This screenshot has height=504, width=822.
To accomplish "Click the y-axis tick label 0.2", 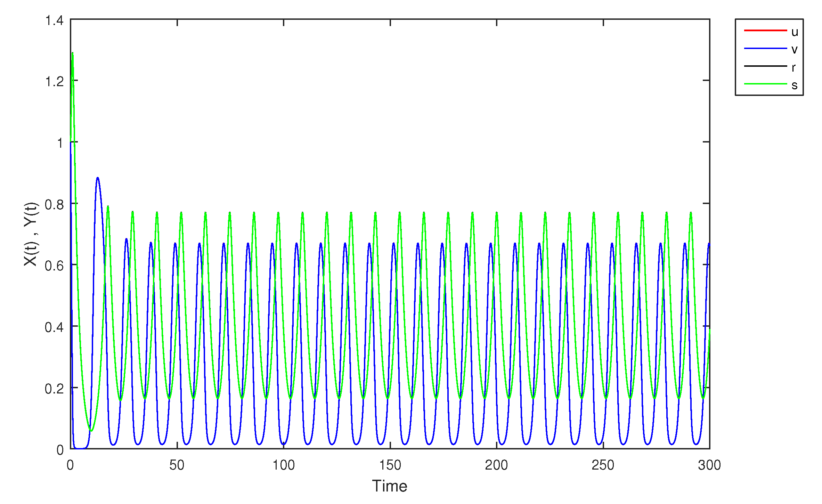I will (x=55, y=389).
